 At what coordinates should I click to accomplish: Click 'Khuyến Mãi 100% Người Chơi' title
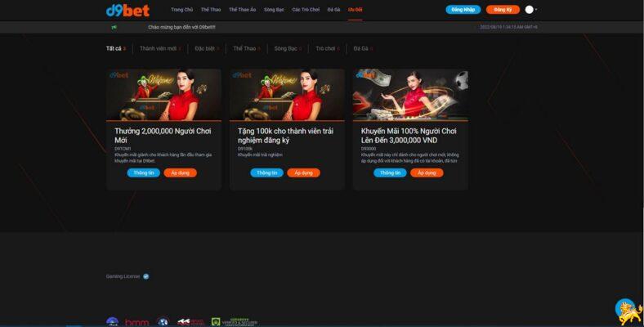(409, 136)
